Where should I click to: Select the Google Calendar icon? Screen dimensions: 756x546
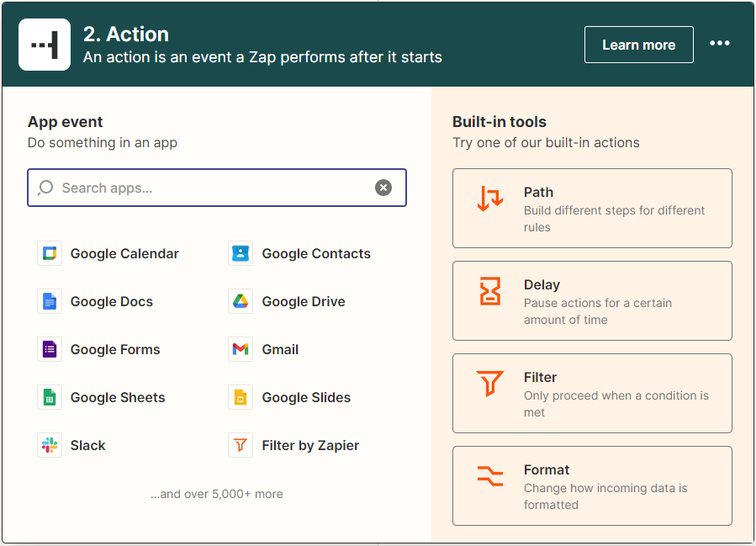coord(50,253)
